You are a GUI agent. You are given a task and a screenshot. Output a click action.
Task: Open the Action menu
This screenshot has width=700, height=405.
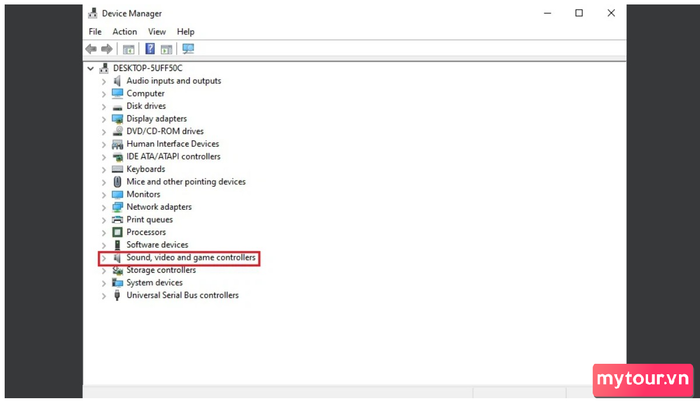tap(125, 32)
